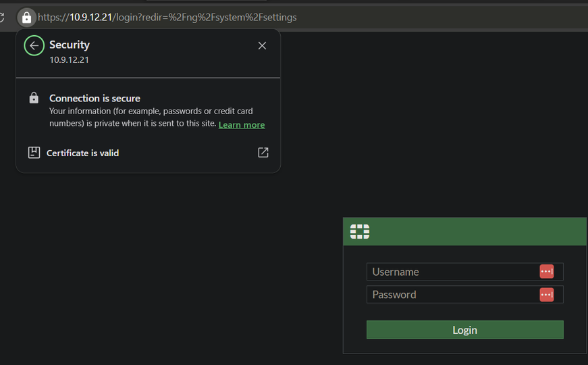
Task: Click the certificate icon
Action: [x=34, y=153]
